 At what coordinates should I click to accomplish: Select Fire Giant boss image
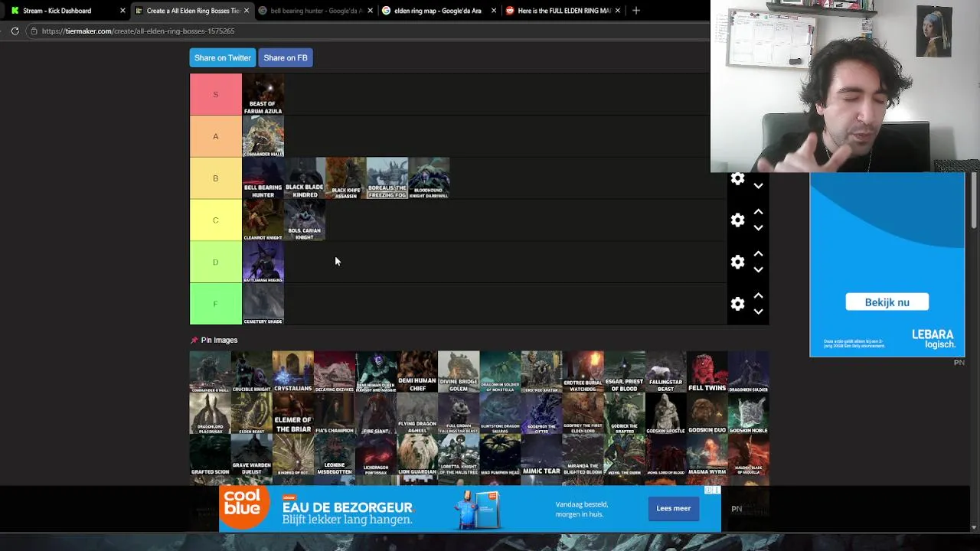(x=376, y=413)
